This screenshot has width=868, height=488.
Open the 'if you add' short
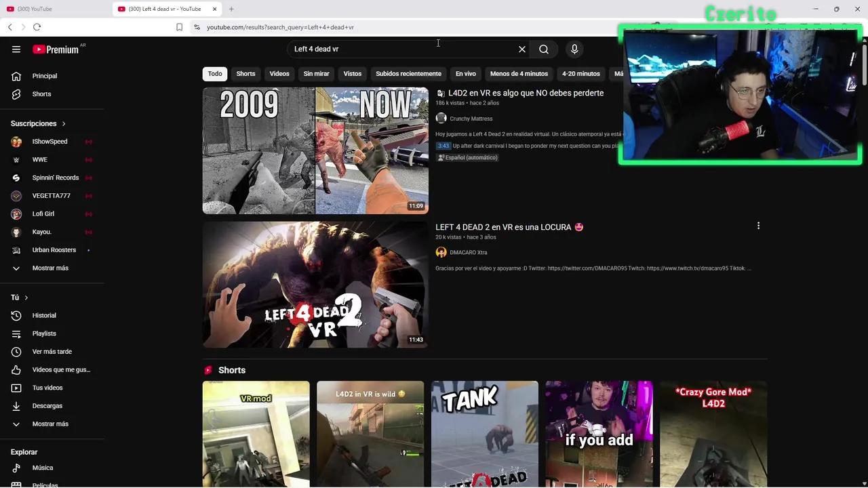point(599,434)
